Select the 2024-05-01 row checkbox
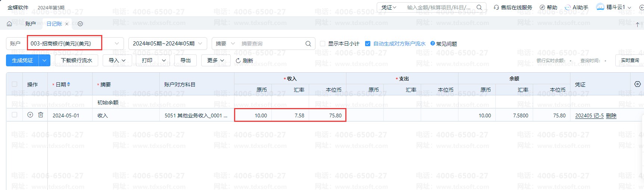This screenshot has width=644, height=190. 15,115
